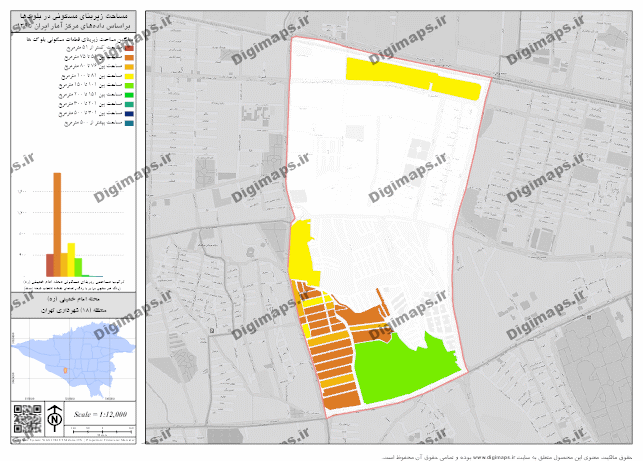Viewport: 643px width, 461px height.
Task: Click the tall orange bar in the histogram
Action: click(x=57, y=225)
